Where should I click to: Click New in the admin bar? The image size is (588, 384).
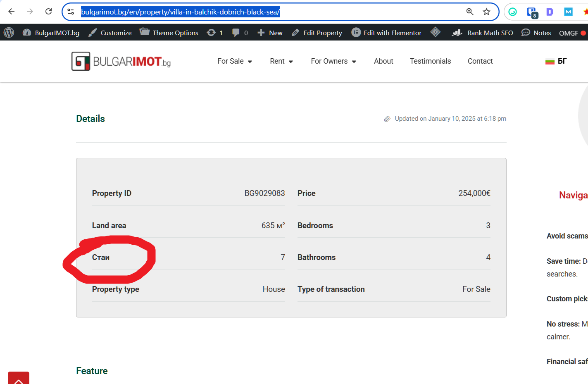point(270,33)
